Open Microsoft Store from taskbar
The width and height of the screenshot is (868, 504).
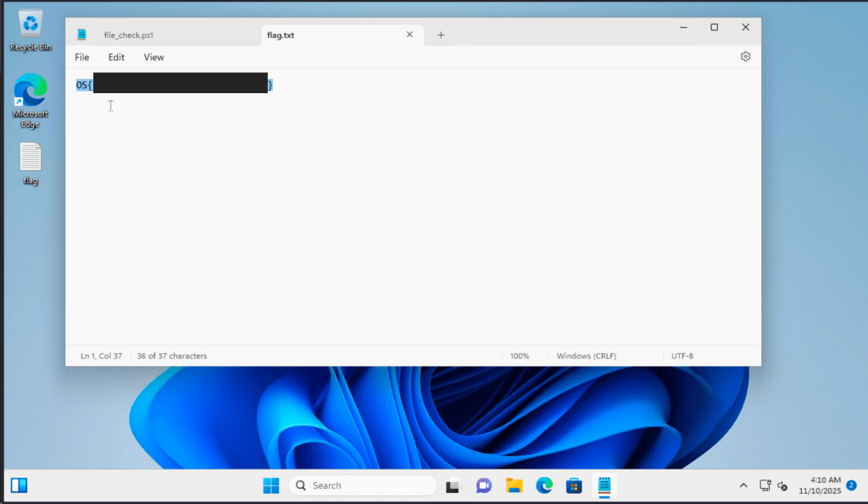574,485
